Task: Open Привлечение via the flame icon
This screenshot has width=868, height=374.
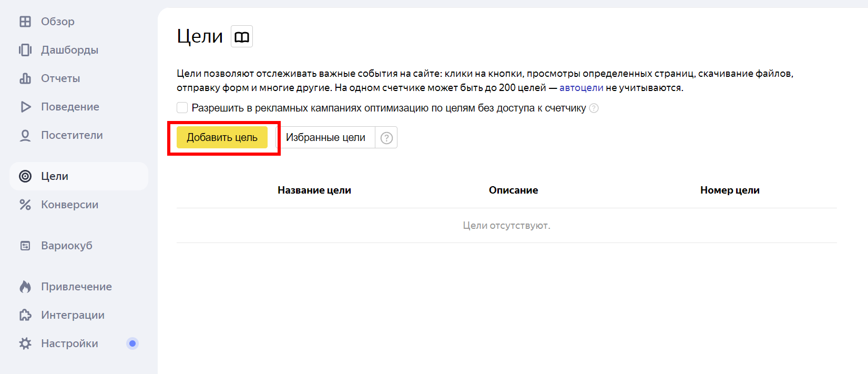Action: [25, 287]
